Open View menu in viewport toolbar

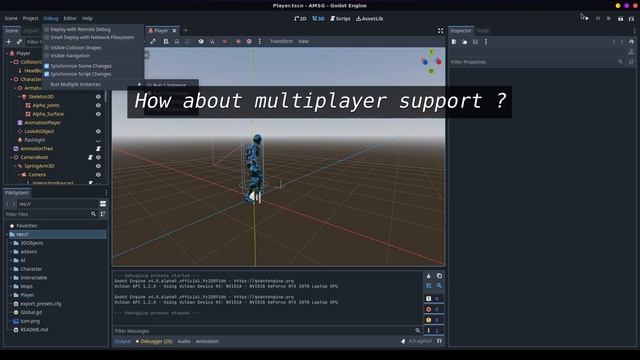pyautogui.click(x=303, y=41)
